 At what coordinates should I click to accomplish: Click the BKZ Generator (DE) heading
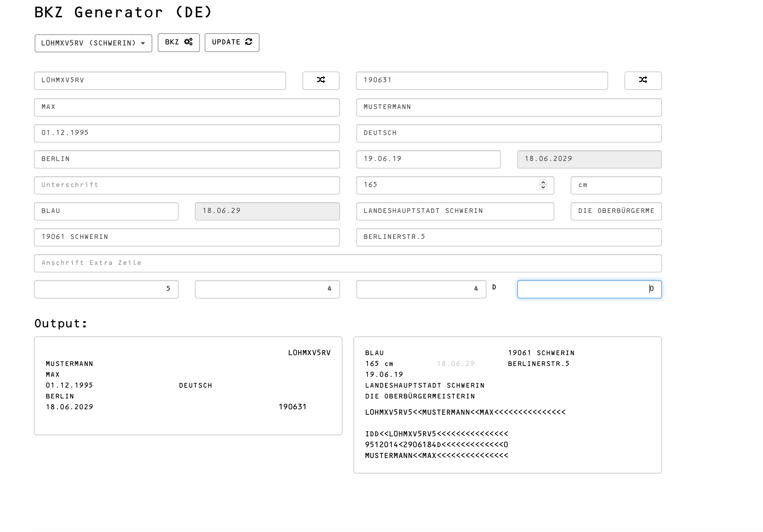123,12
